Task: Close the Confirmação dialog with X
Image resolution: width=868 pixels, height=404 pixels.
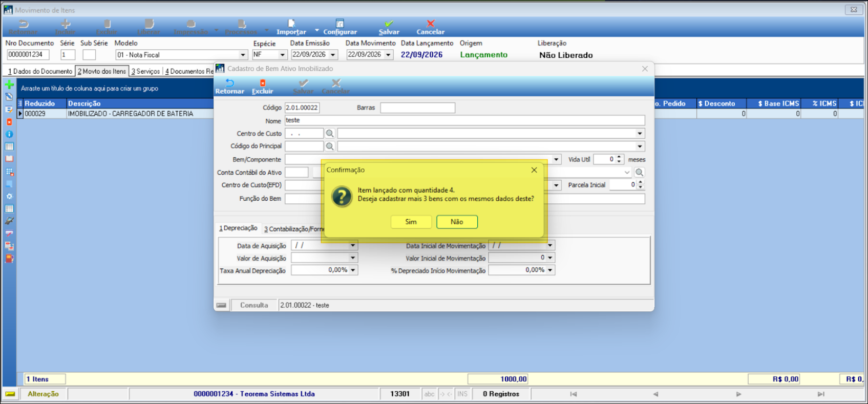Action: pos(534,170)
